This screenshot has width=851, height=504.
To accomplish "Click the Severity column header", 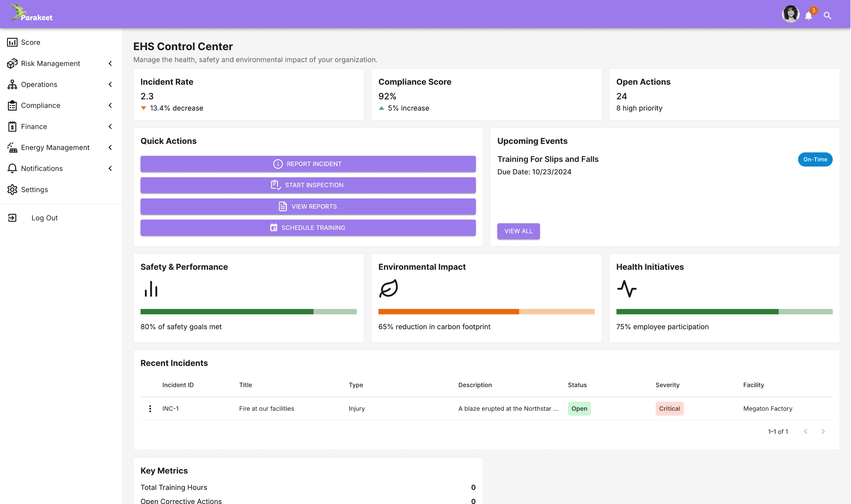I will [667, 385].
